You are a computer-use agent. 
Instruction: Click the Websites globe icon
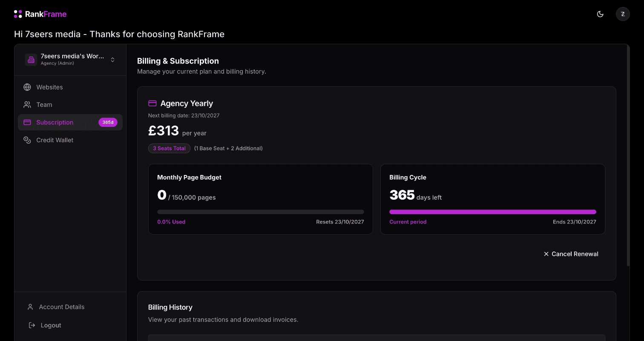tap(27, 87)
